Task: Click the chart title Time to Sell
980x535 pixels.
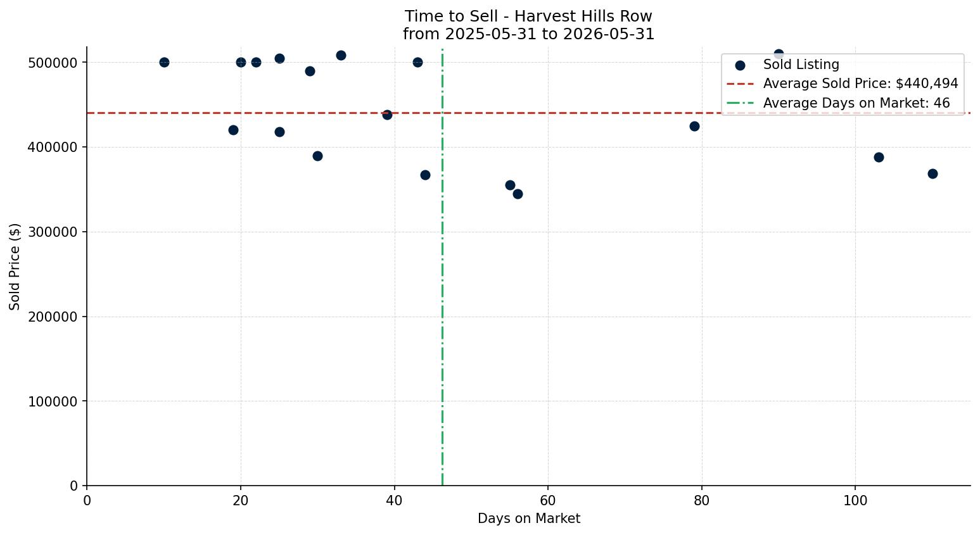Action: click(x=529, y=16)
